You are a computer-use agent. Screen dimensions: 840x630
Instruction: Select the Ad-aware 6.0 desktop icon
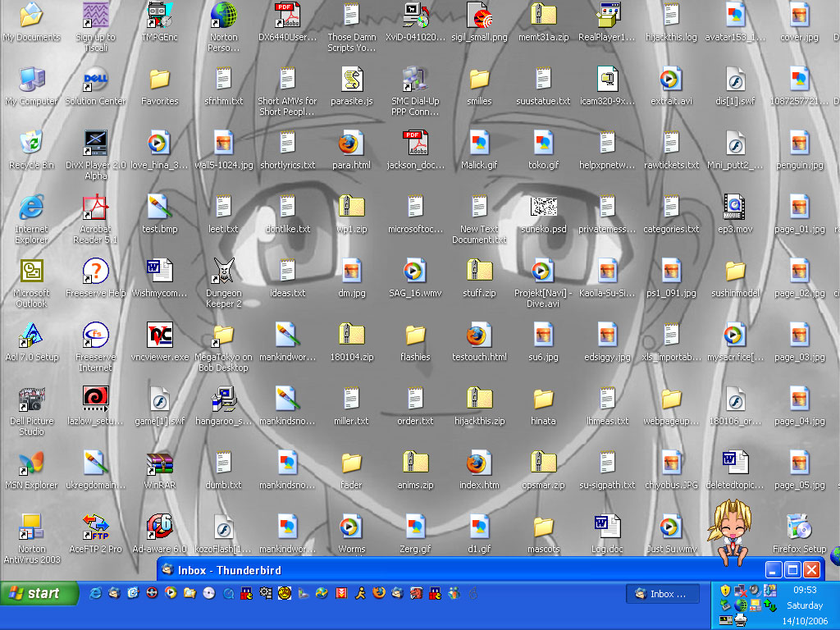tap(160, 533)
